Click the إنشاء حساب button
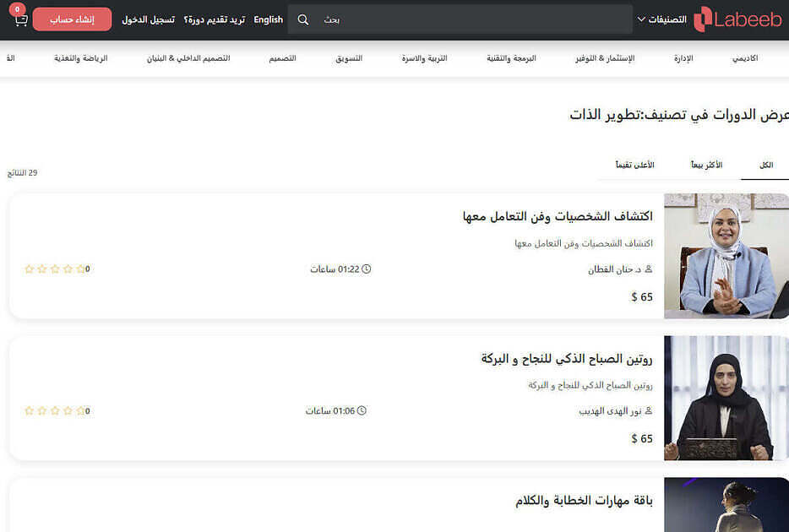Viewport: 789px width, 532px height. click(72, 19)
